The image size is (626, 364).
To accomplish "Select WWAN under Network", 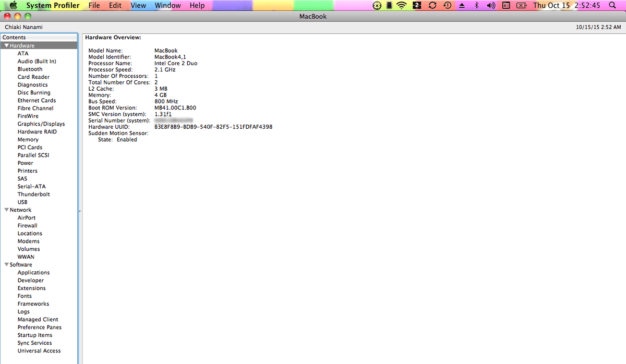I will coord(26,257).
